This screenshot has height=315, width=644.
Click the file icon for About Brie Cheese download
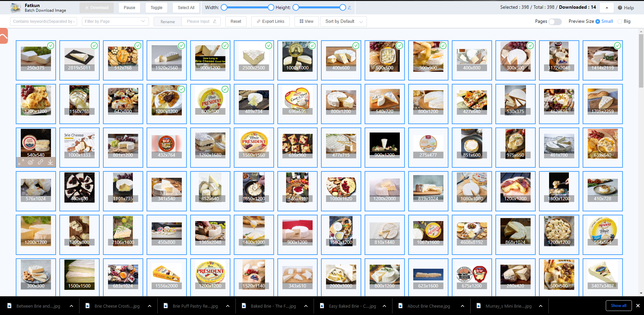(x=400, y=306)
